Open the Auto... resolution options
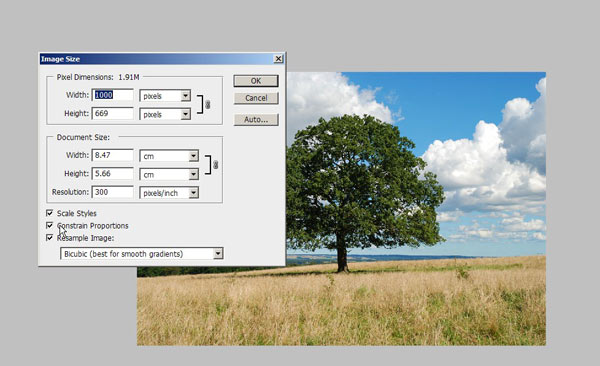 [256, 119]
